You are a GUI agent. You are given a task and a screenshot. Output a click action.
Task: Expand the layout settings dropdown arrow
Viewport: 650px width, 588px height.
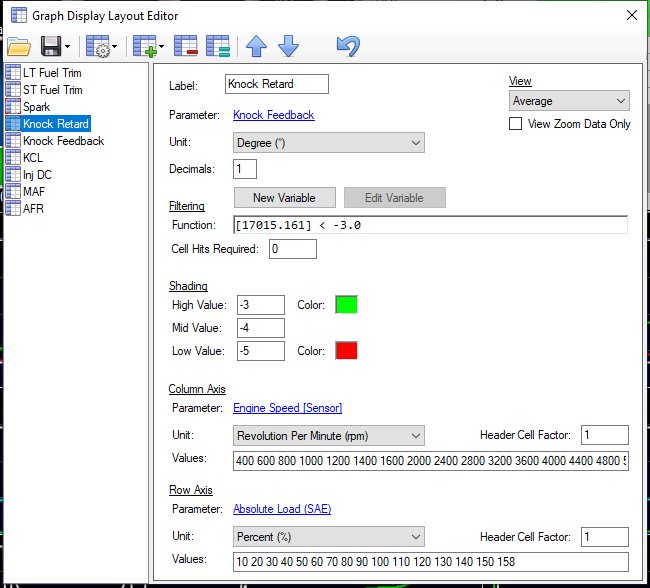(x=114, y=46)
